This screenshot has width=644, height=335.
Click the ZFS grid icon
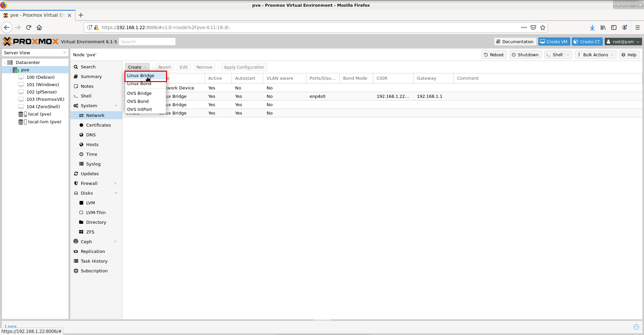click(x=81, y=232)
